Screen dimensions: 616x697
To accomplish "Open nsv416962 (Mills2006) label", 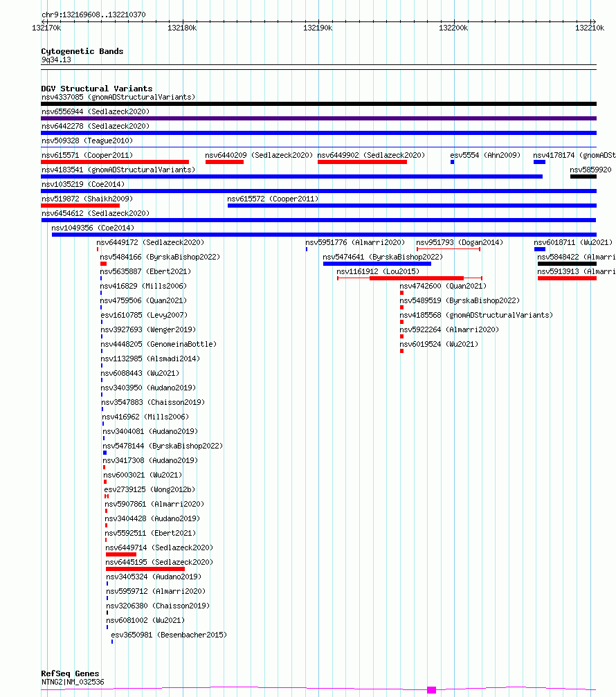I will click(x=145, y=417).
